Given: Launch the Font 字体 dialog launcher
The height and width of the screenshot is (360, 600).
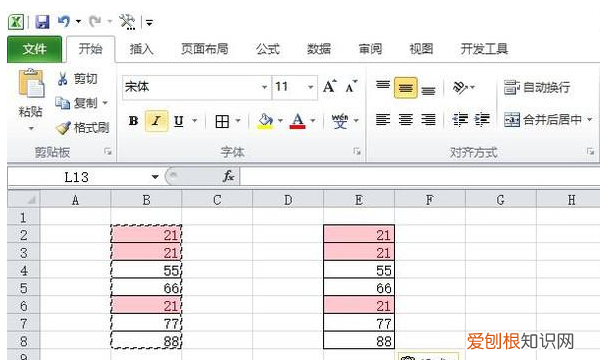Looking at the screenshot, I should pos(357,152).
